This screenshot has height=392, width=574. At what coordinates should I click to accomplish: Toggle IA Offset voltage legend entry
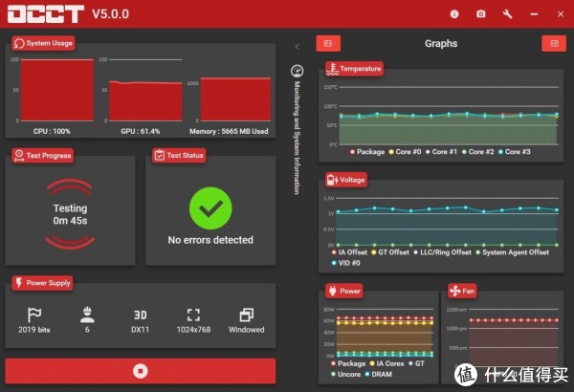coord(349,252)
